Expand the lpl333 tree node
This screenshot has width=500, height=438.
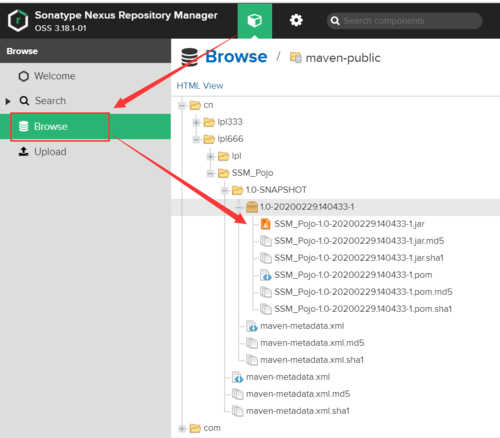[196, 123]
